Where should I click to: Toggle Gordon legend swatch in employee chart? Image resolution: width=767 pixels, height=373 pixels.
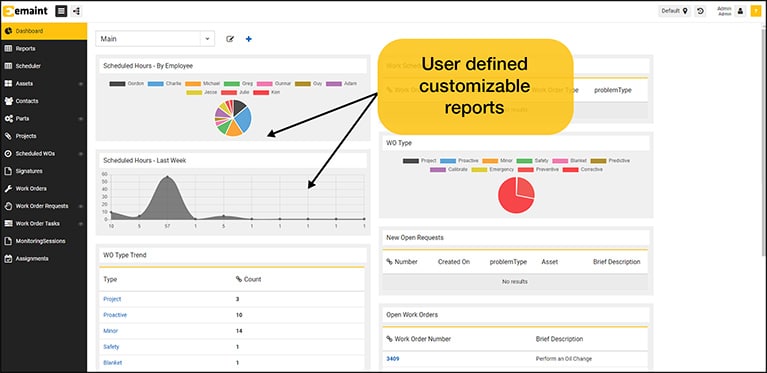(x=117, y=84)
